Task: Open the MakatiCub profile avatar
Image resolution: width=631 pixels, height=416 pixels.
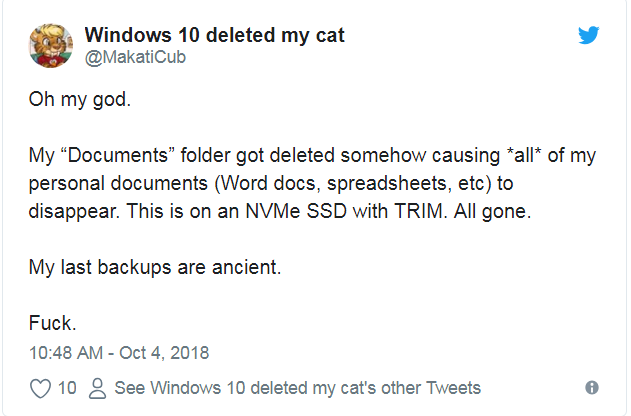Action: [49, 45]
